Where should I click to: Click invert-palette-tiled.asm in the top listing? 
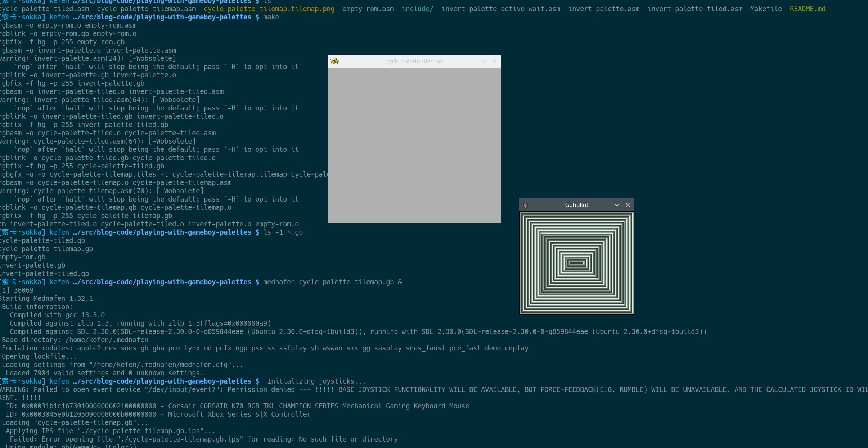click(695, 9)
